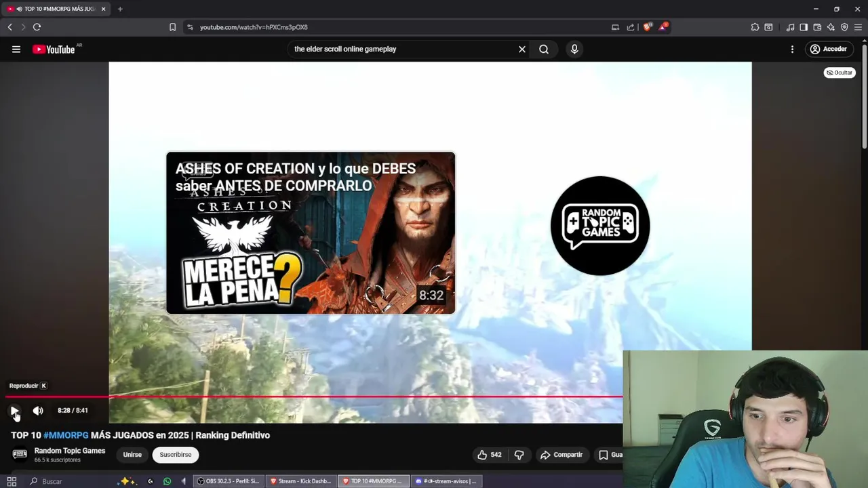Image resolution: width=868 pixels, height=488 pixels.
Task: Bookmark this page in the address bar
Action: point(172,27)
